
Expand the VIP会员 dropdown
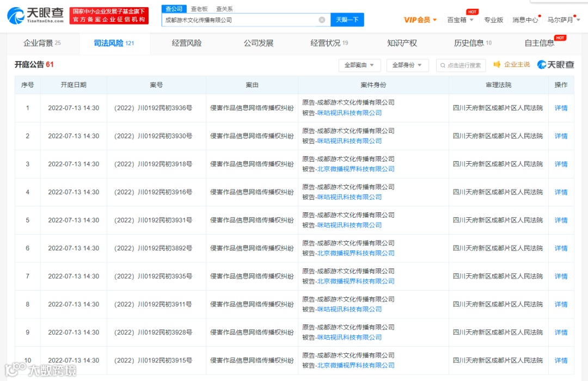(x=420, y=20)
